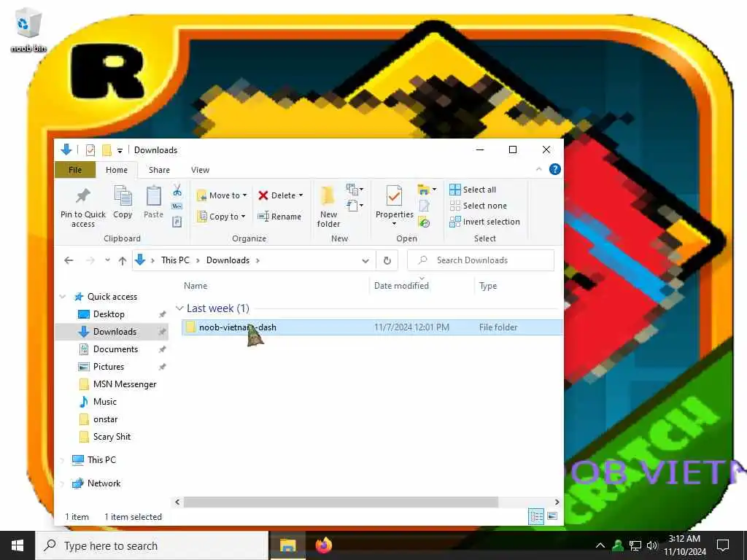Click the New folder quick access toolbar icon
This screenshot has width=747, height=560.
point(107,150)
